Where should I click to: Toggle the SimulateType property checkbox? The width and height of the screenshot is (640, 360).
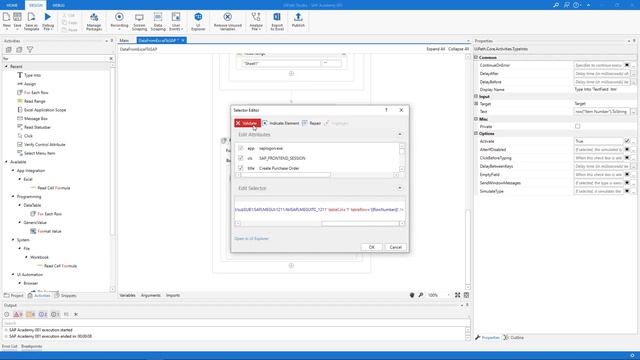click(627, 191)
